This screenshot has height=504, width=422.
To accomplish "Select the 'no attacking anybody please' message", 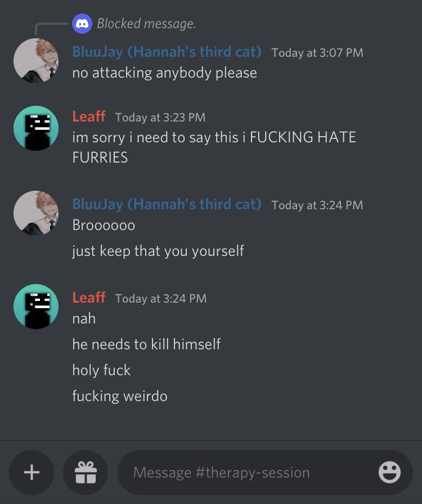I will (x=165, y=73).
